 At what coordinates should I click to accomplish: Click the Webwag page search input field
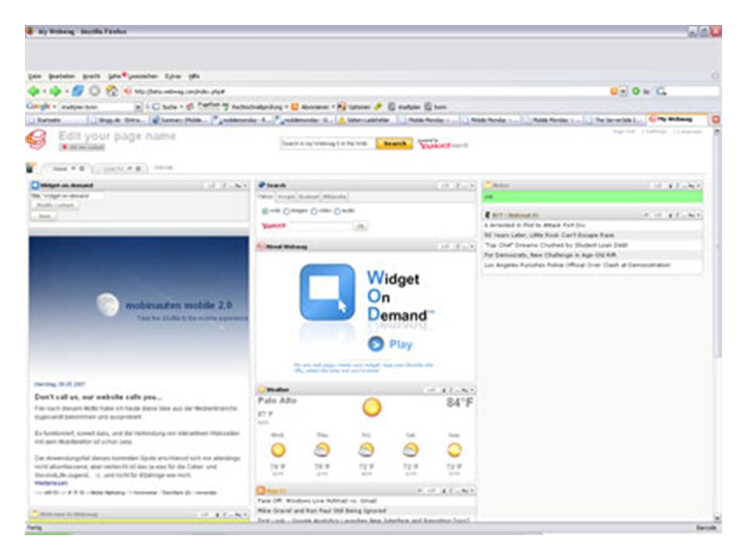click(327, 143)
